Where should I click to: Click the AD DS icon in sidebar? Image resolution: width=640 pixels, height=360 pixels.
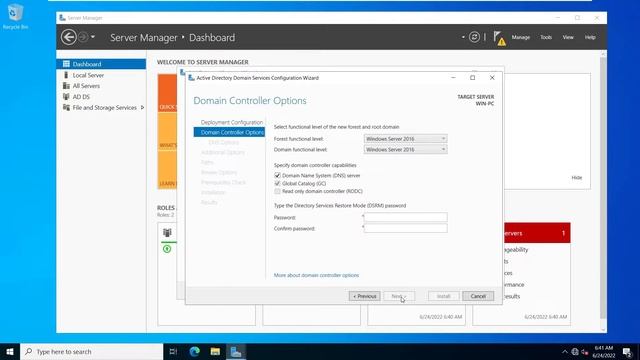(x=66, y=97)
